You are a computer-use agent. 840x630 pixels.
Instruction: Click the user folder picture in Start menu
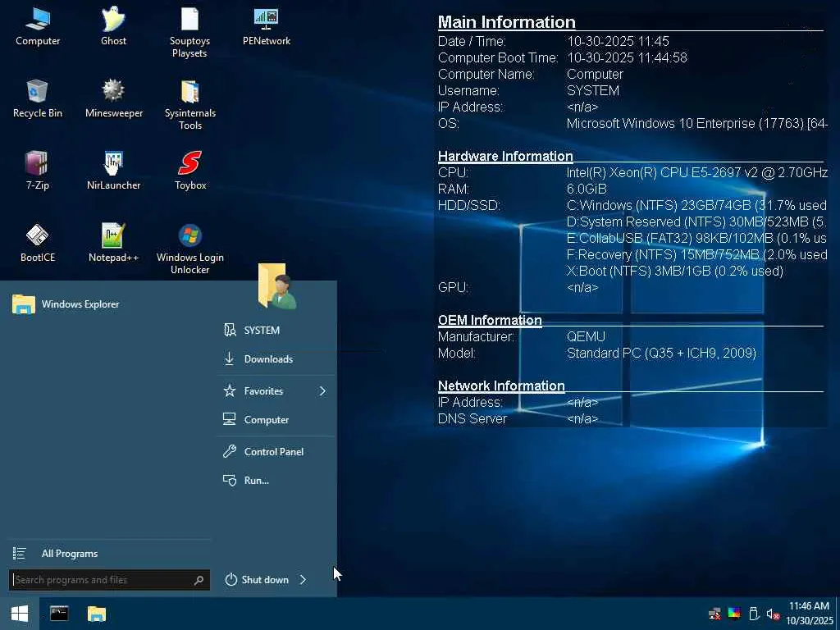[x=276, y=286]
